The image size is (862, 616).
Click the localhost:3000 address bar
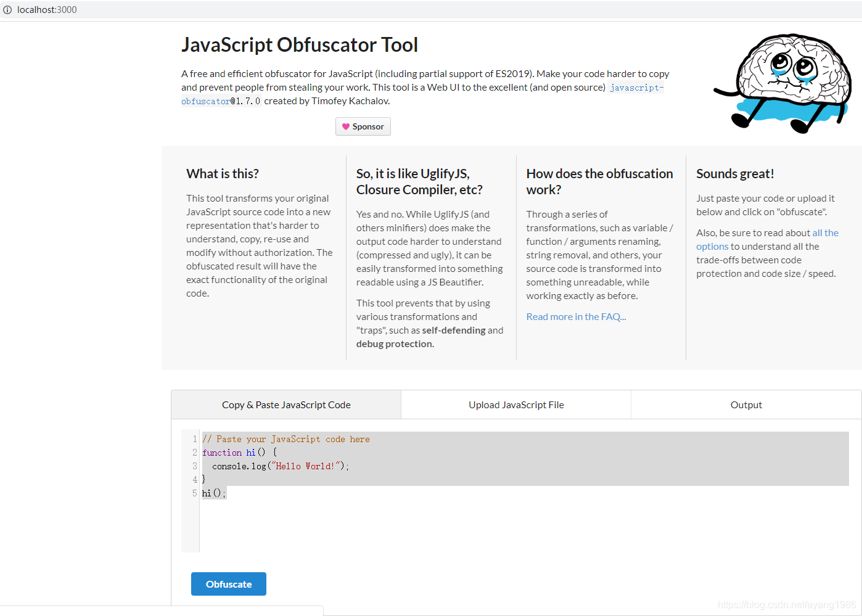click(47, 9)
